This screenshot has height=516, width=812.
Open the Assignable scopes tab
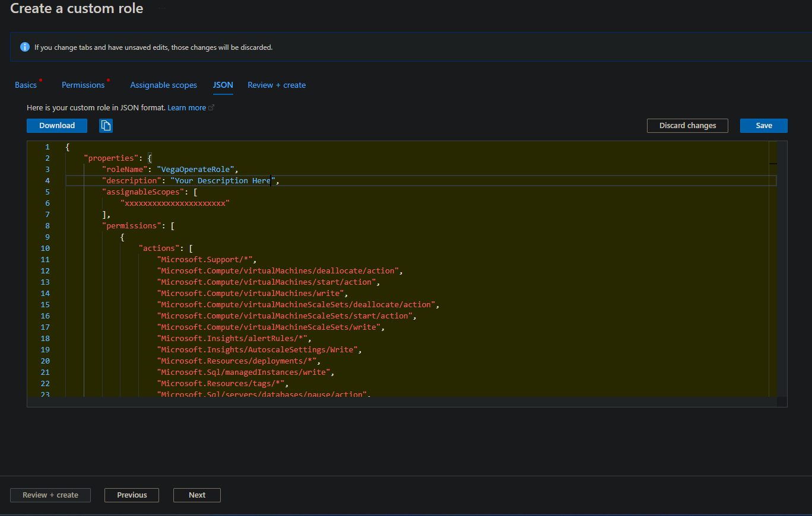tap(164, 85)
